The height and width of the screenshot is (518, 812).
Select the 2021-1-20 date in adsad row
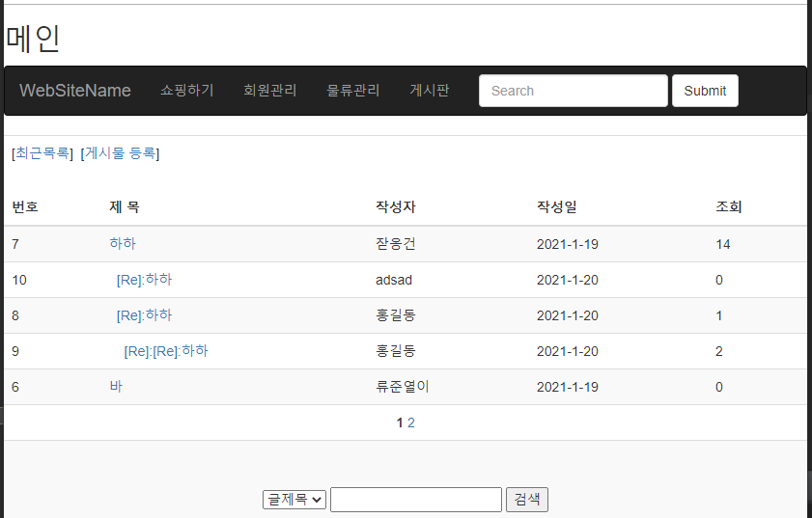568,280
